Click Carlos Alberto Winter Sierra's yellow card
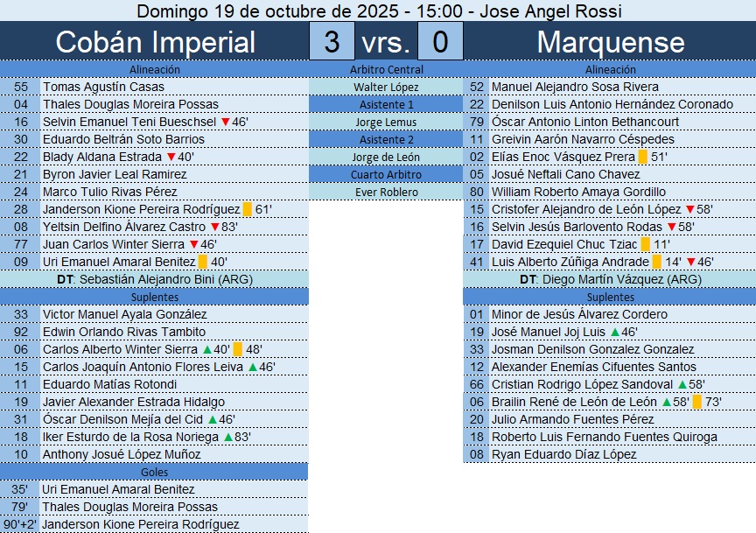The width and height of the screenshot is (756, 533). click(x=238, y=349)
